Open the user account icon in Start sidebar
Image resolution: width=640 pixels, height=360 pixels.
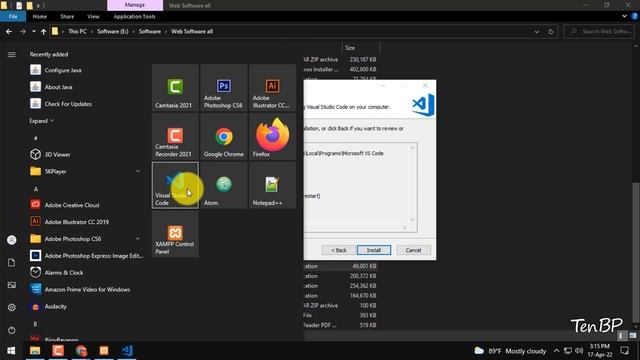11,240
